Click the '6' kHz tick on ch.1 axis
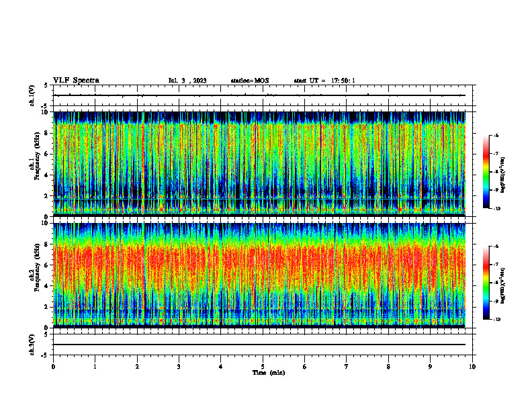The image size is (532, 411). [47, 154]
